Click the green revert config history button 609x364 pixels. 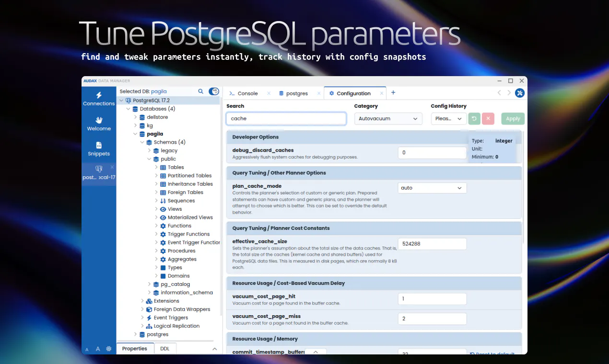(474, 119)
